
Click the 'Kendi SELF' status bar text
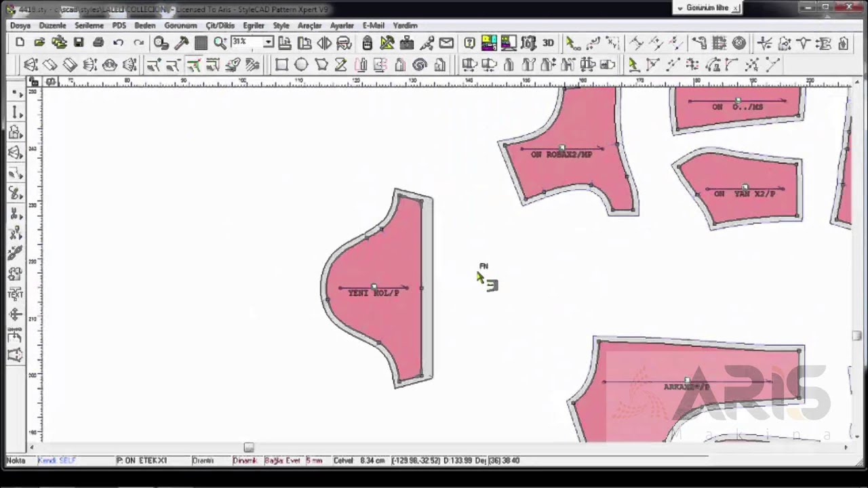point(57,460)
